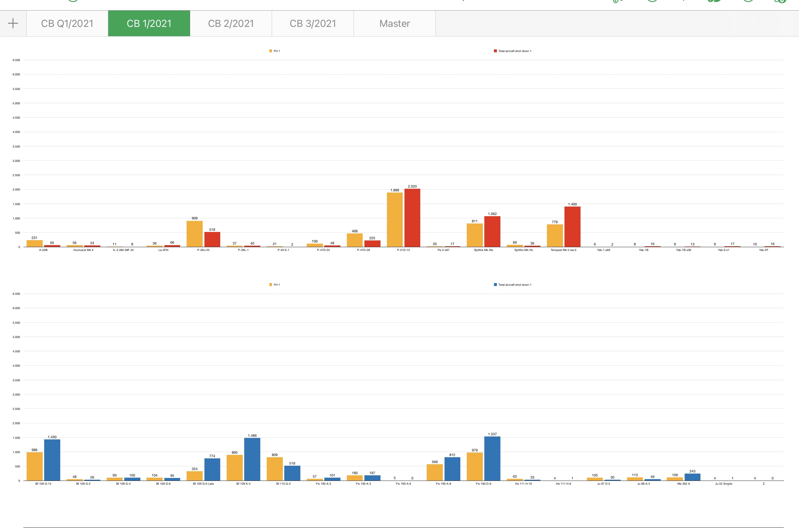Select the red P-51D-15 bar labeled 2.020
The width and height of the screenshot is (799, 532).
point(412,218)
